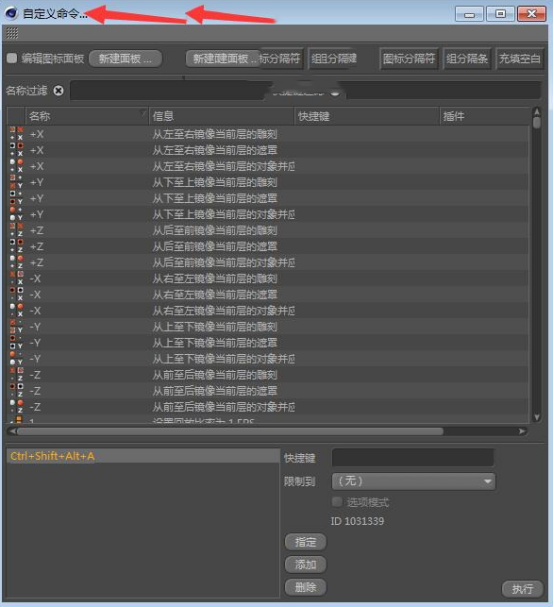Click icon of +X row 从左至右镜像当前层的雕刻
554x607 pixels.
pos(16,134)
